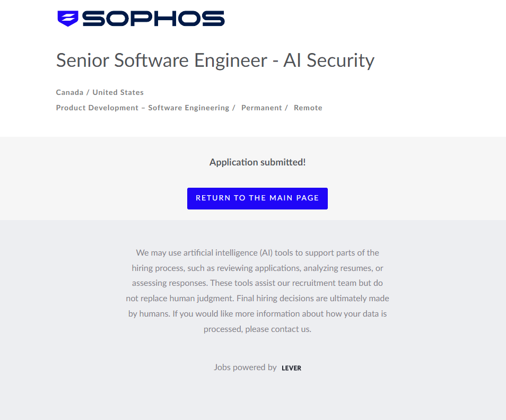Viewport: 506px width, 420px height.
Task: Click the 'Application submitted!' confirmation message
Action: pyautogui.click(x=257, y=162)
